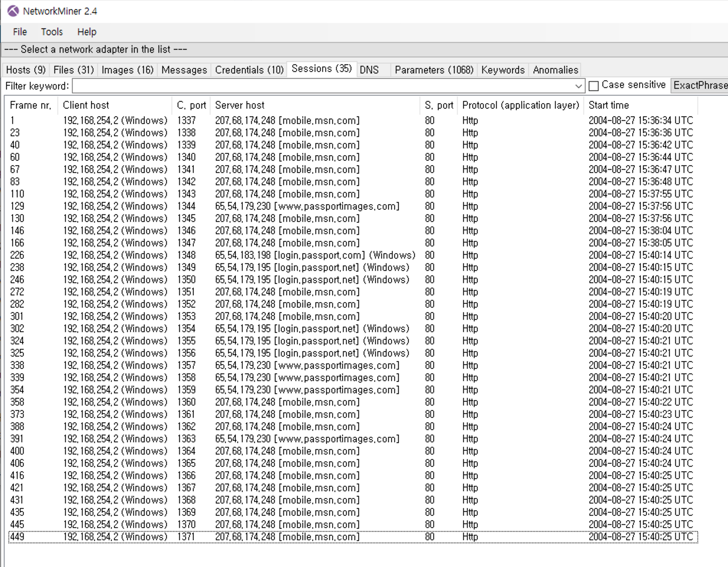Select frame 302 login.passport.net session
This screenshot has width=728, height=567.
click(x=353, y=329)
